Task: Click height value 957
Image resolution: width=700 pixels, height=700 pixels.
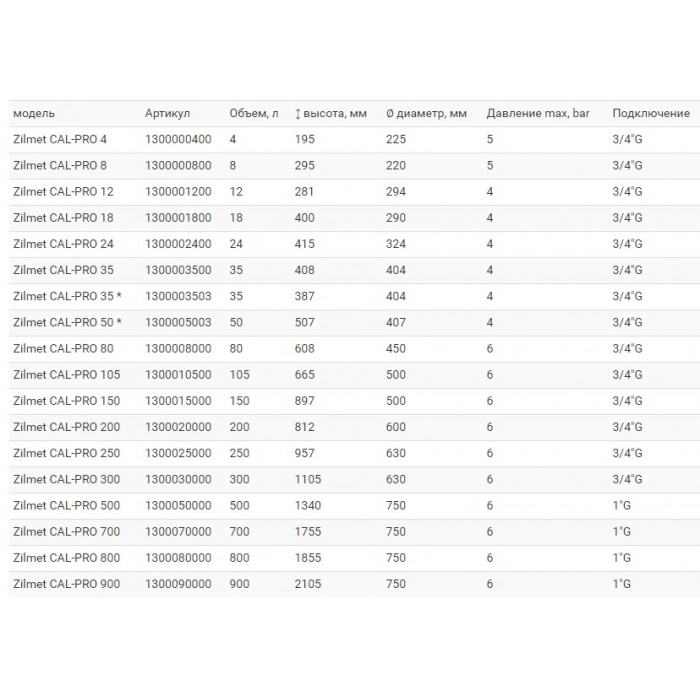Action: 304,453
